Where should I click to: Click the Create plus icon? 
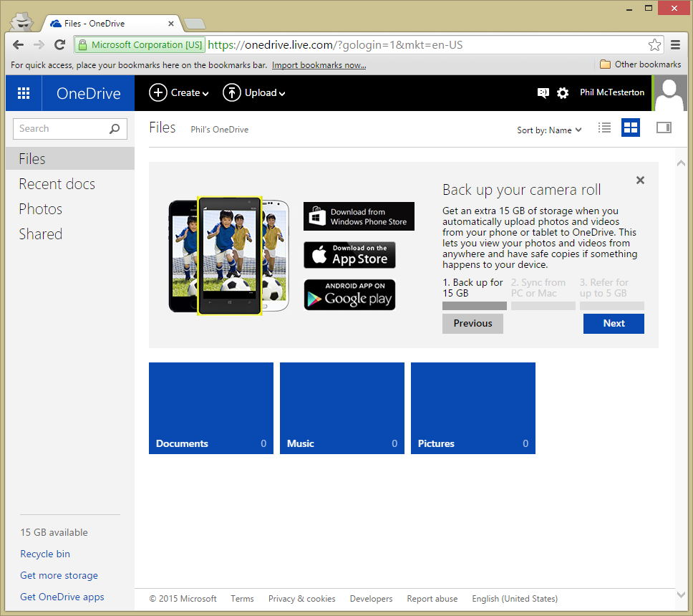(157, 93)
